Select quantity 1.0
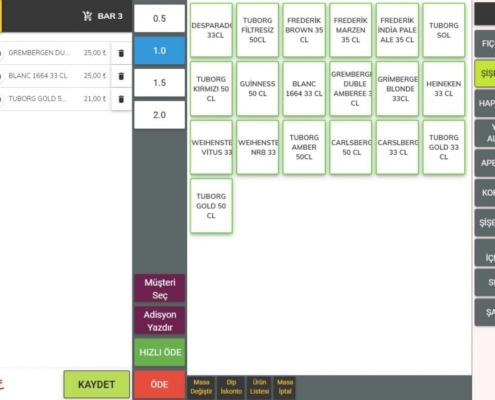Image resolution: width=495 pixels, height=400 pixels. 159,50
